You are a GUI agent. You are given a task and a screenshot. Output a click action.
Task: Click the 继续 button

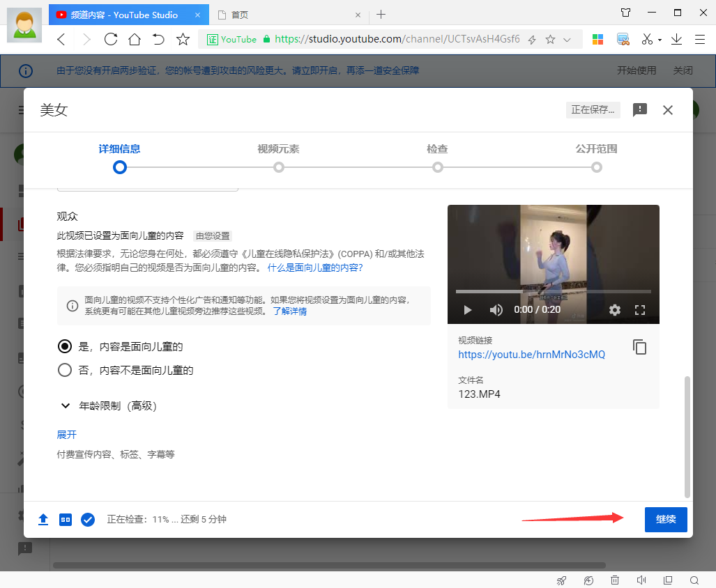coord(666,520)
